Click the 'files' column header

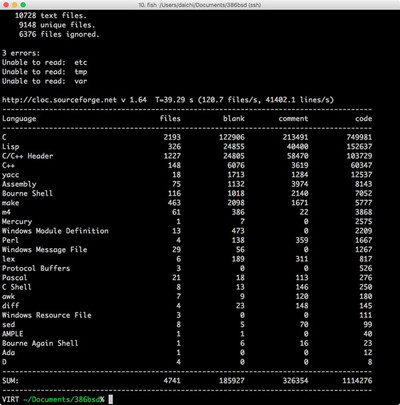pos(170,118)
